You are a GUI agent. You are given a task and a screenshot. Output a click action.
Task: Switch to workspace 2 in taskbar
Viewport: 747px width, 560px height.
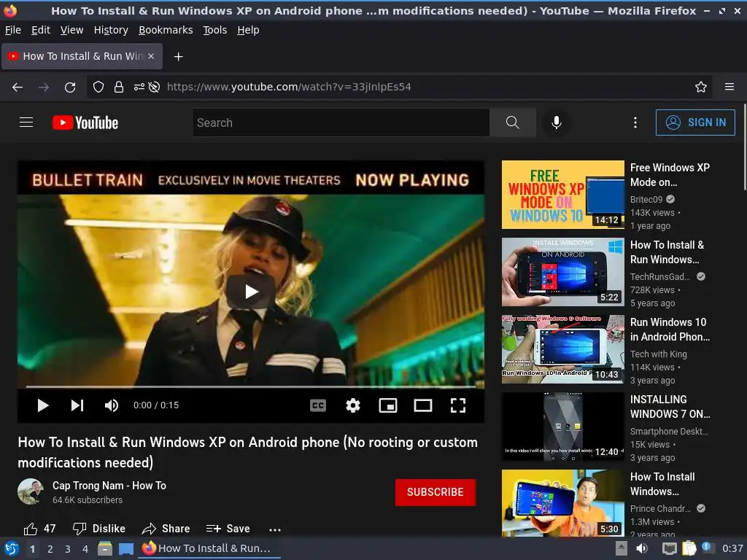tap(50, 549)
